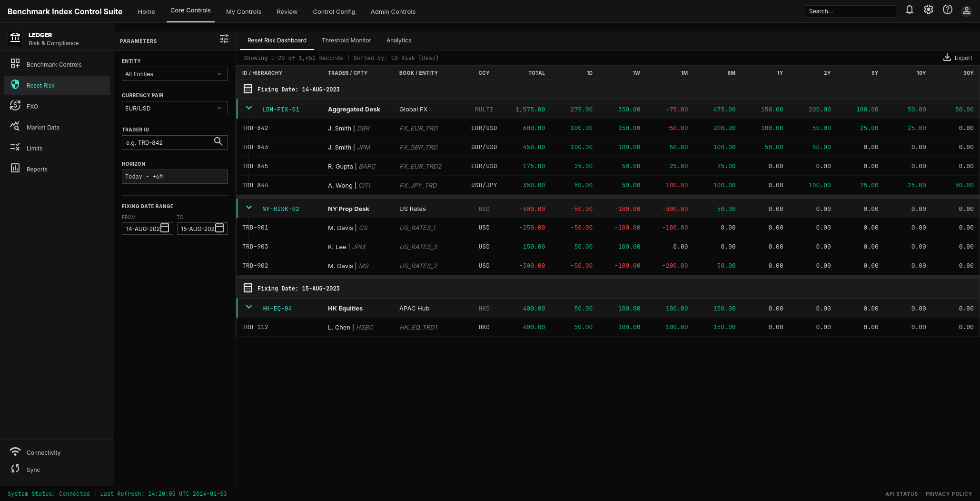Click Market Data chart search icon
980x501 pixels.
(x=15, y=126)
